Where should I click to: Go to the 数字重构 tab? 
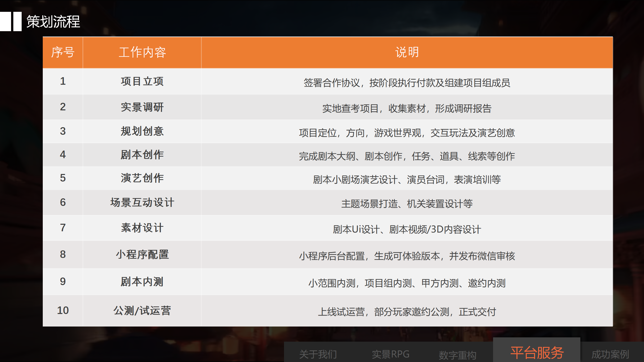[x=458, y=355]
